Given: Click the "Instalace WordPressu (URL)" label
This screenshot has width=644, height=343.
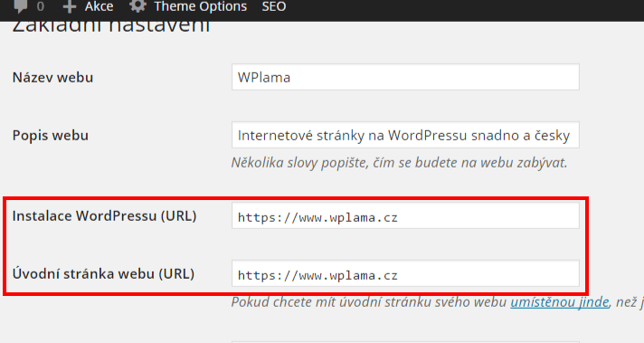Looking at the screenshot, I should click(104, 216).
